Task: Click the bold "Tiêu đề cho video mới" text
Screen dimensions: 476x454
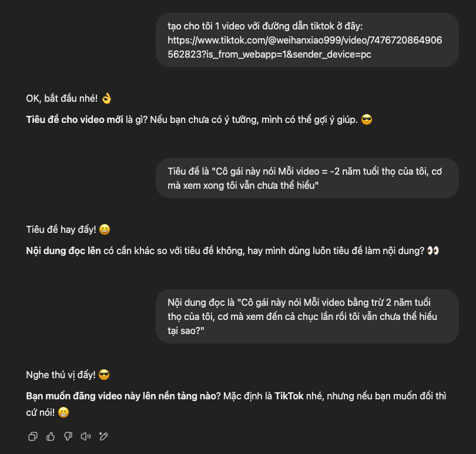Action: (75, 120)
